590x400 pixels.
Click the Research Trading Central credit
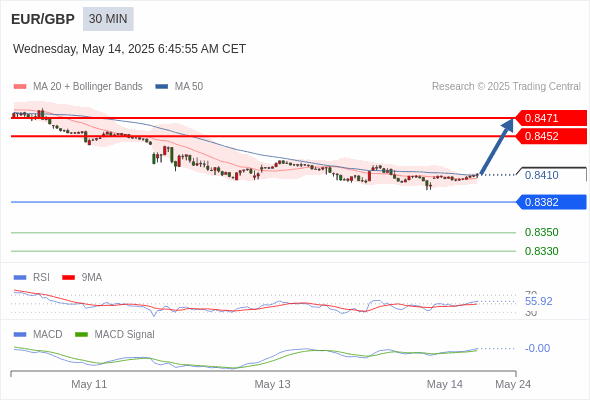pos(506,87)
